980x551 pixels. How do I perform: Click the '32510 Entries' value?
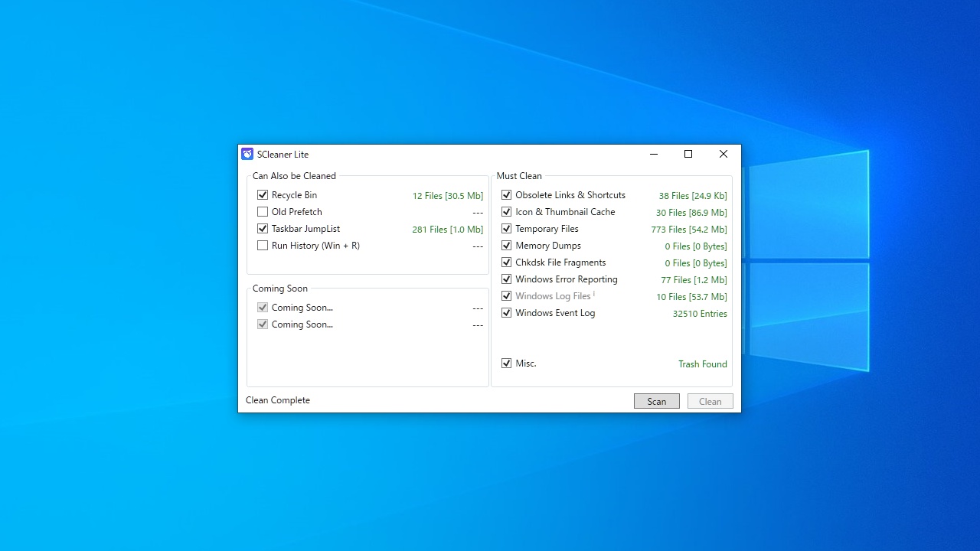700,314
